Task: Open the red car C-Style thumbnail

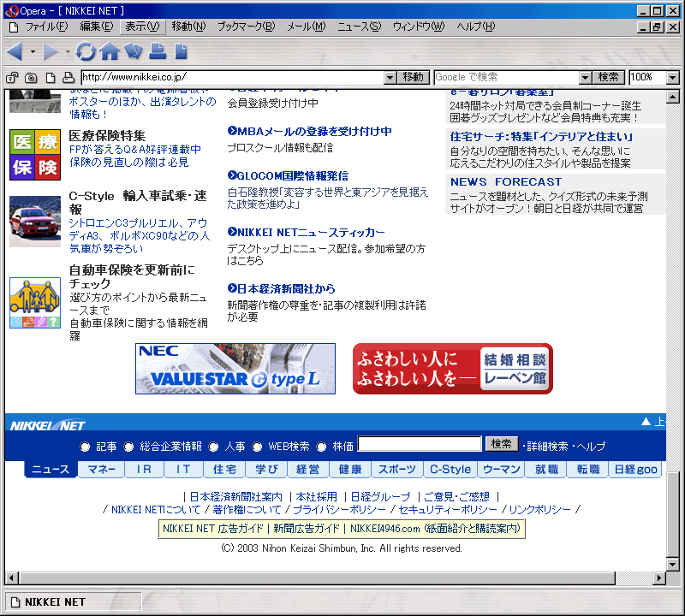Action: click(x=35, y=222)
